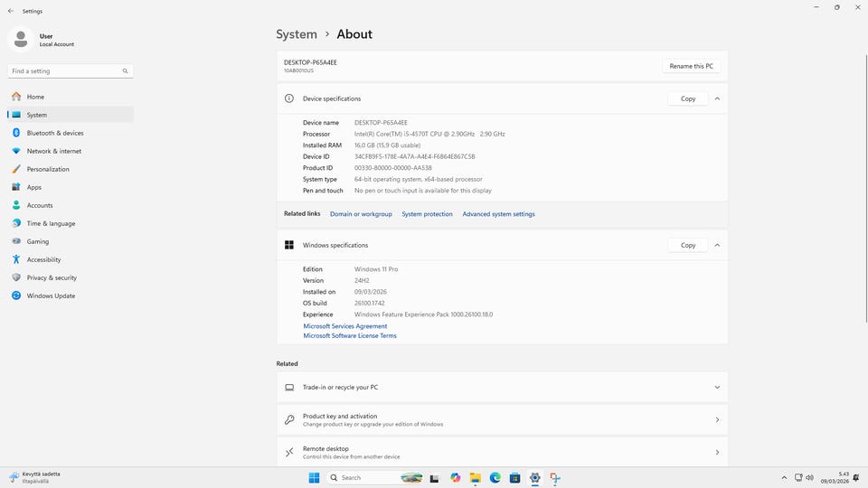Open the Accessibility settings page
868x488 pixels.
point(43,259)
